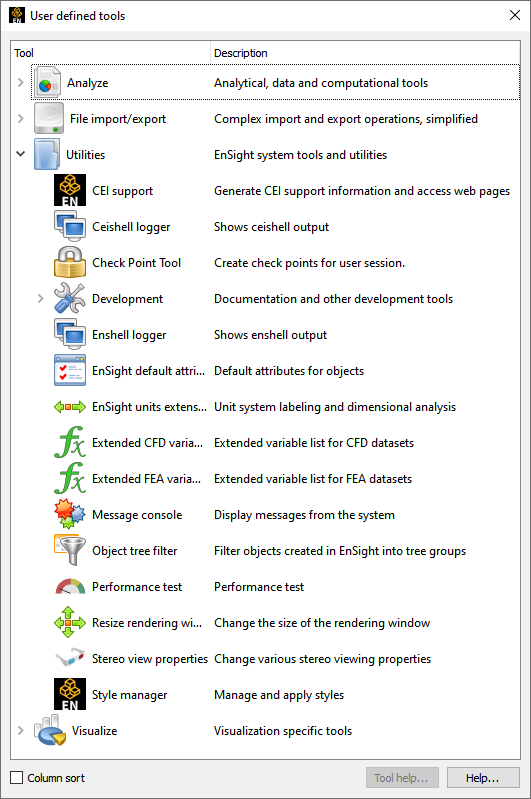Open the Help... button
This screenshot has width=531, height=799.
pos(483,778)
